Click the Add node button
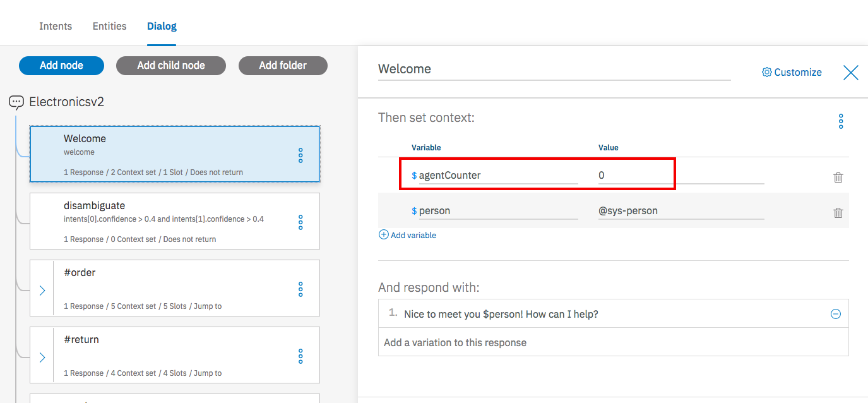Viewport: 868px width, 403px height. click(61, 65)
